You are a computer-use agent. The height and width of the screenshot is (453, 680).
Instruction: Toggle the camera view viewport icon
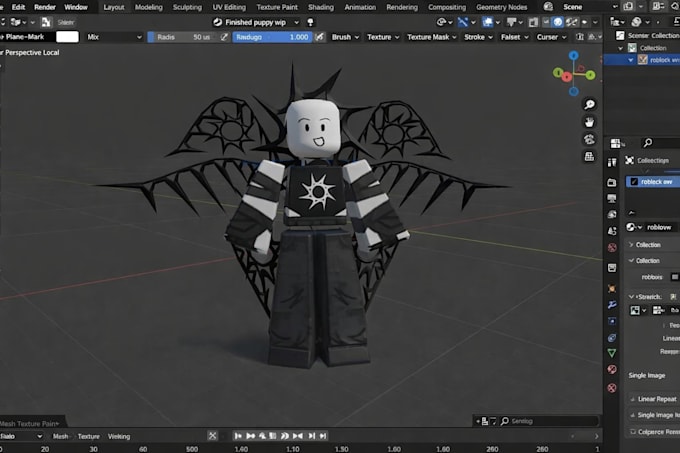(589, 139)
